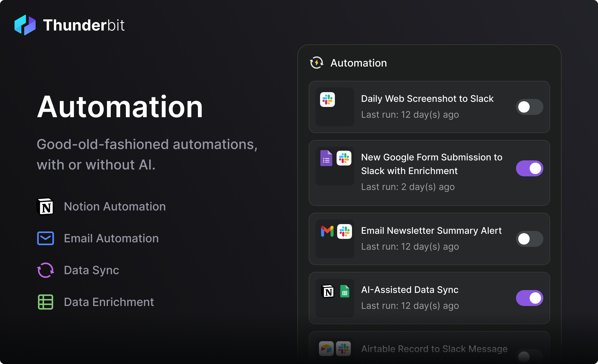598x364 pixels.
Task: Click the purple Data Sync arrows icon
Action: pyautogui.click(x=45, y=270)
